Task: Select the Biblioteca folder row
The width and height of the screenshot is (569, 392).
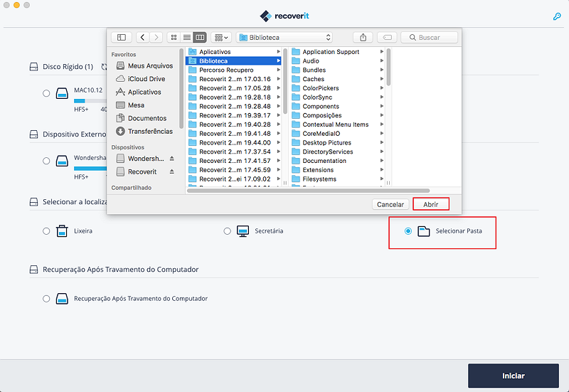Action: 233,61
